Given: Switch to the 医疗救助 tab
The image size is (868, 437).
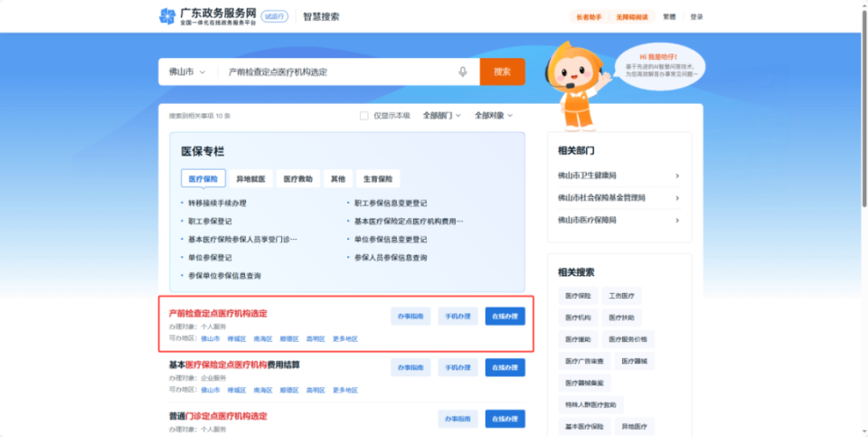Looking at the screenshot, I should pos(297,179).
